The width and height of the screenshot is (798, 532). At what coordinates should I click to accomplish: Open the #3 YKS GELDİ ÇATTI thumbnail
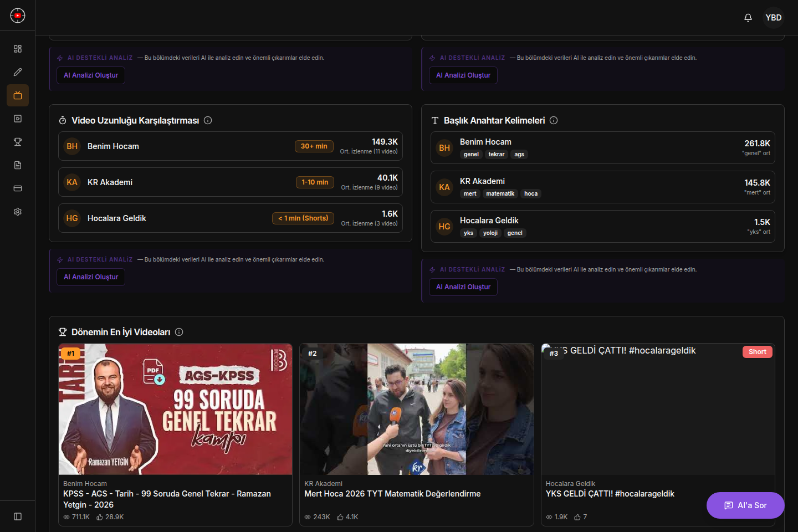pyautogui.click(x=658, y=409)
